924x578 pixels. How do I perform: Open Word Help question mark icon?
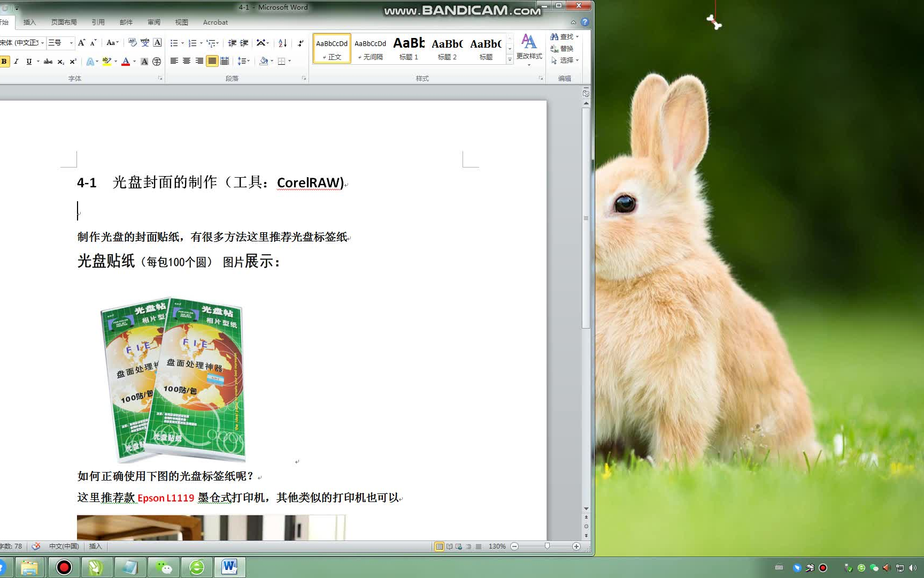point(585,22)
